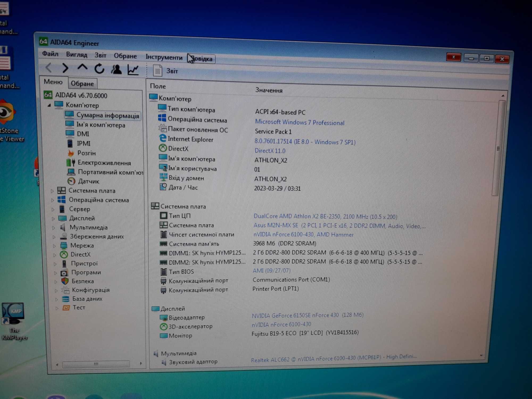Open the AMI (09/27/07) BIOS link
This screenshot has height=399, width=532.
pyautogui.click(x=272, y=271)
